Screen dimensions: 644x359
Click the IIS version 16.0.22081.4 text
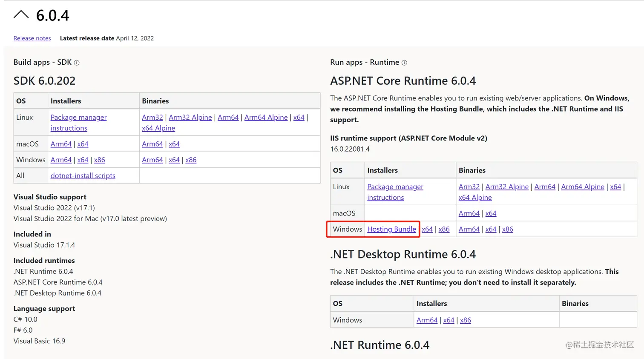pyautogui.click(x=350, y=149)
